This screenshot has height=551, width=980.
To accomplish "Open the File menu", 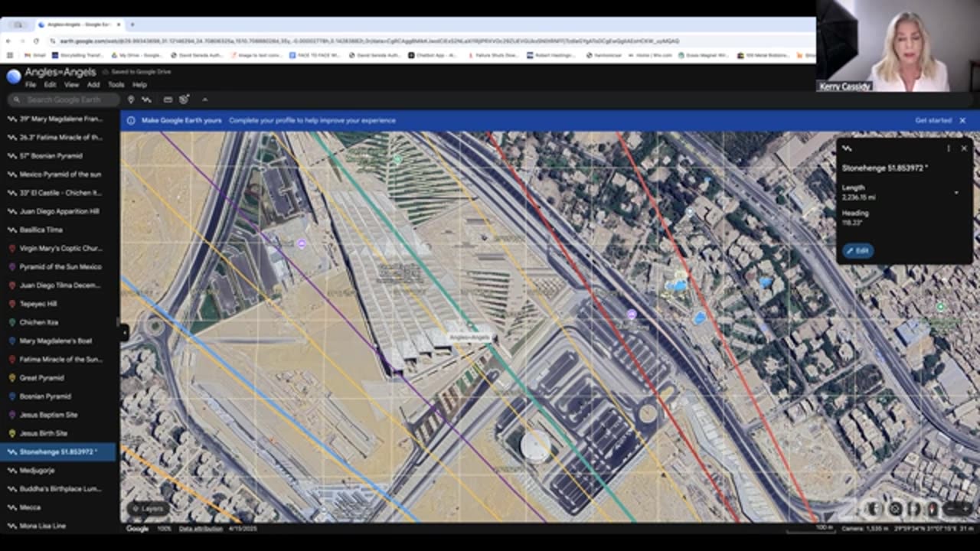I will point(31,85).
